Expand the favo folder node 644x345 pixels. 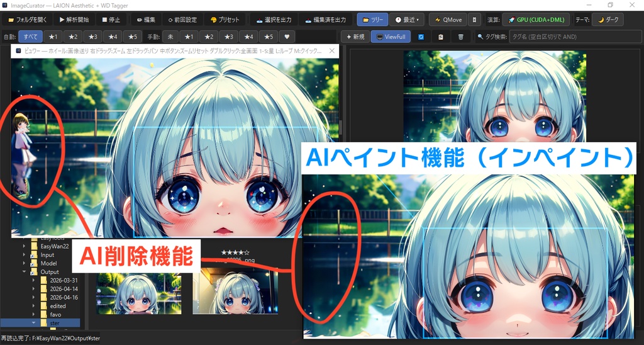pyautogui.click(x=33, y=315)
